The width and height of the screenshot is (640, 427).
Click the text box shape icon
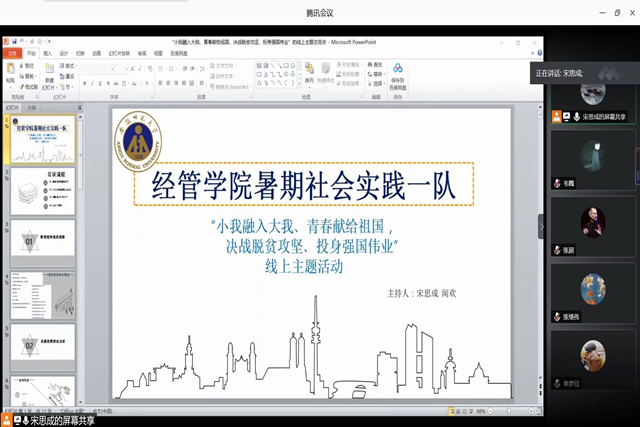pyautogui.click(x=259, y=66)
